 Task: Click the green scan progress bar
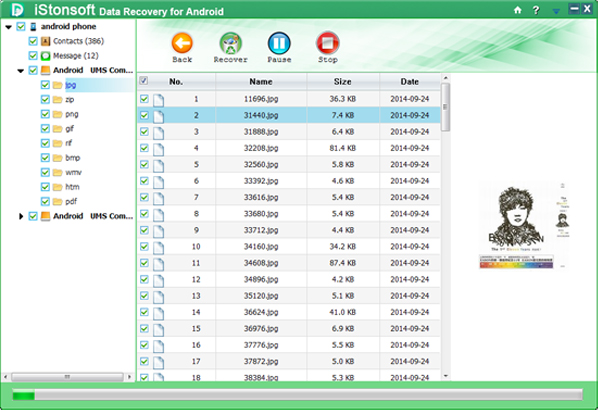tap(300, 396)
